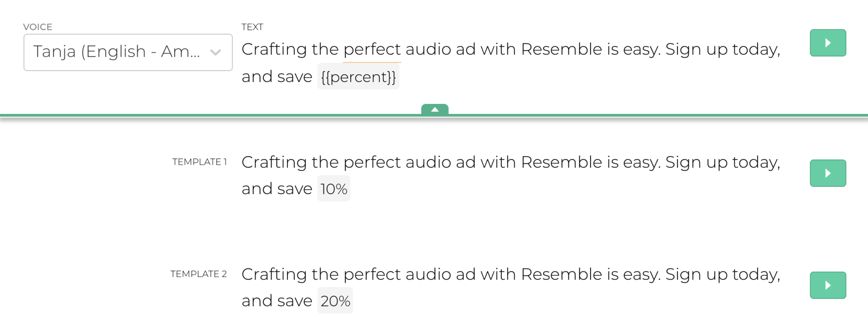
Task: Play the Template 2 audio
Action: [828, 285]
